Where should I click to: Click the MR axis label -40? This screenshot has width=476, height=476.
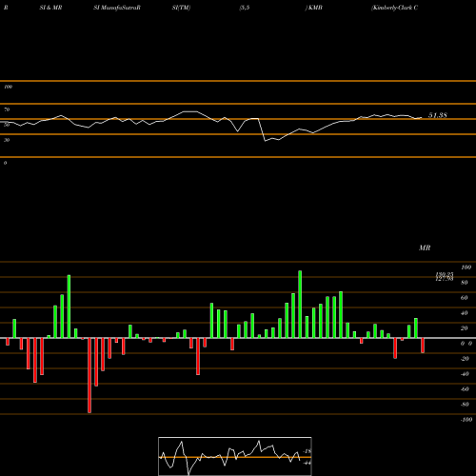click(x=465, y=374)
